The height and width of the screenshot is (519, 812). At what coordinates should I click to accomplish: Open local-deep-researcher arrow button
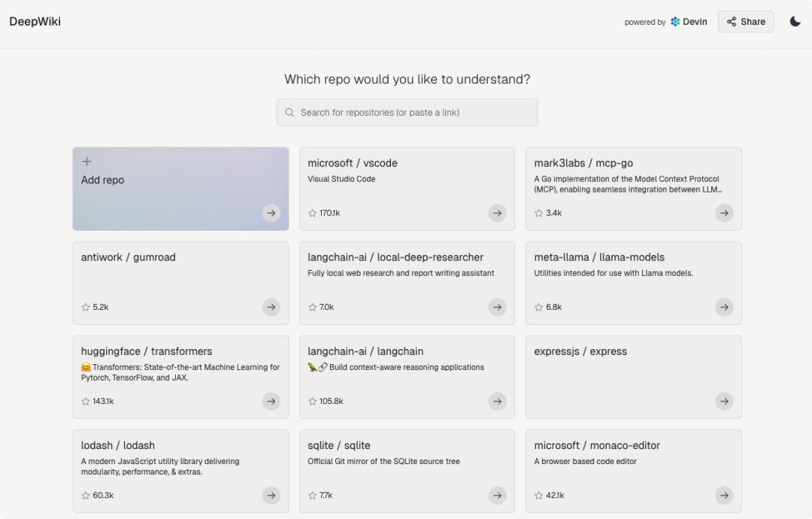click(x=497, y=307)
